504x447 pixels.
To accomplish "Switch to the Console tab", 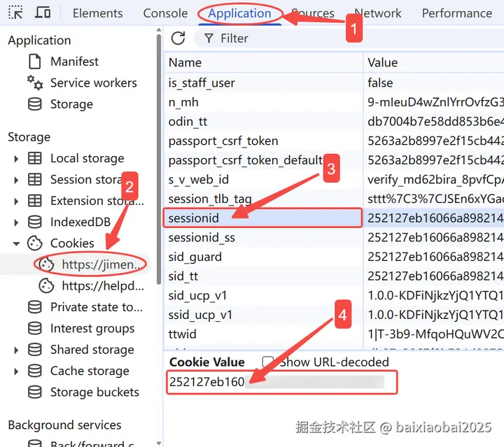I will (165, 13).
